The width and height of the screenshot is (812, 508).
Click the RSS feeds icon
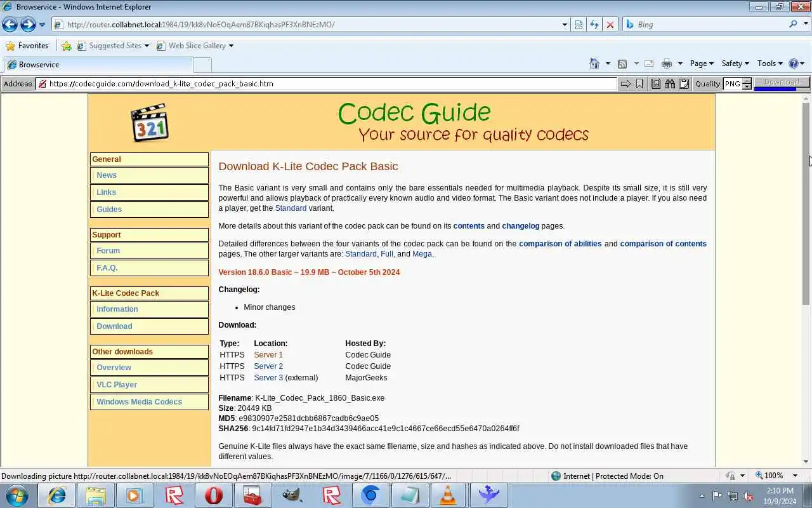click(x=622, y=63)
